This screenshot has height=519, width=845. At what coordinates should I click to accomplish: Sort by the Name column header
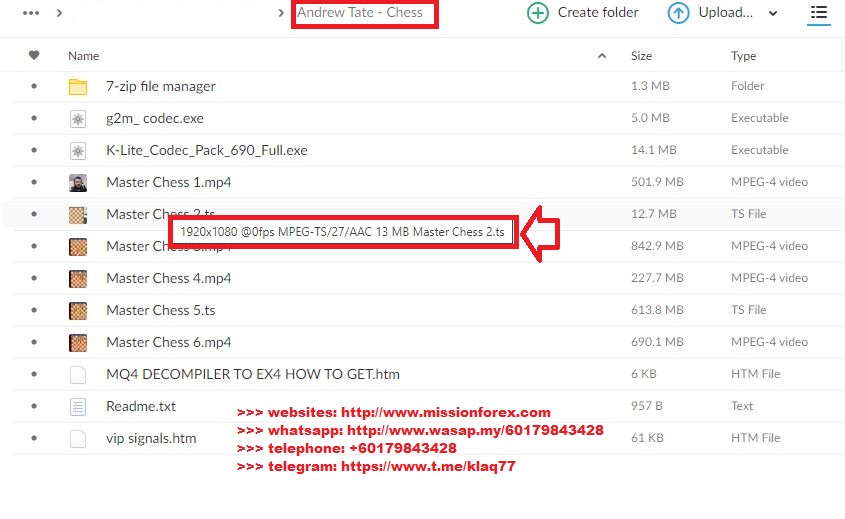coord(84,56)
